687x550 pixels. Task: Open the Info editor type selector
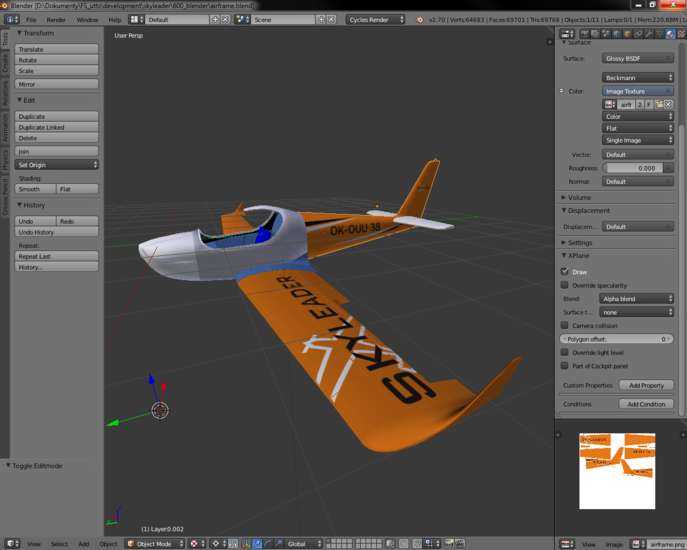(11, 20)
